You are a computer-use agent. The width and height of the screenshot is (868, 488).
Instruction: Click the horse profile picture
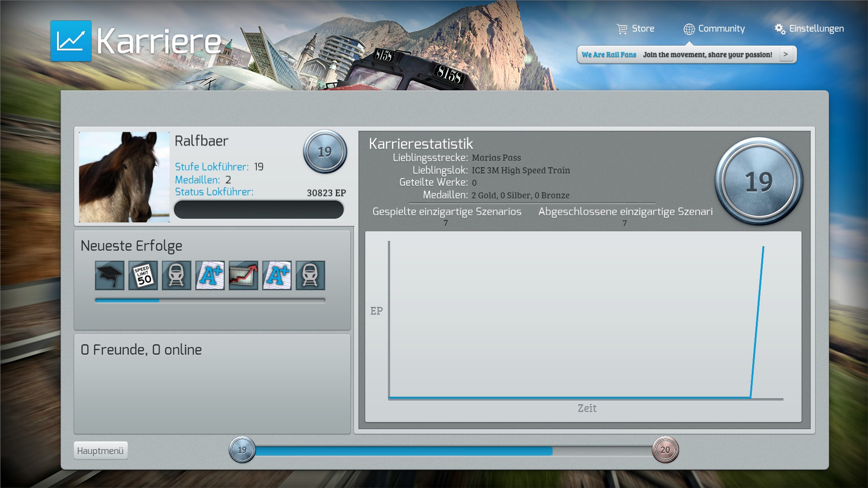pyautogui.click(x=124, y=177)
